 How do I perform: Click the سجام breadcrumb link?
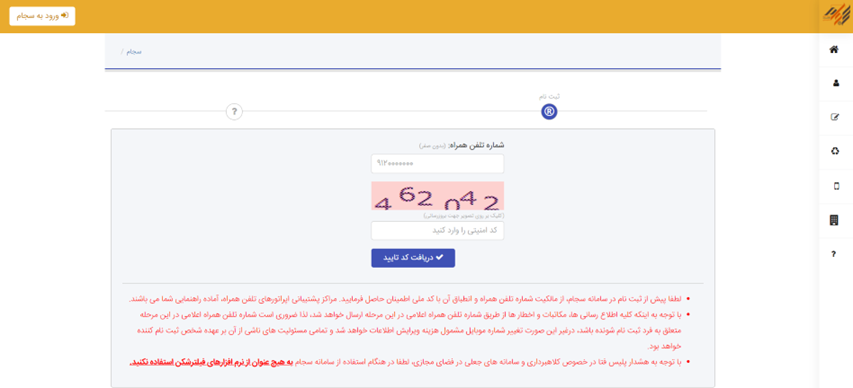(134, 52)
